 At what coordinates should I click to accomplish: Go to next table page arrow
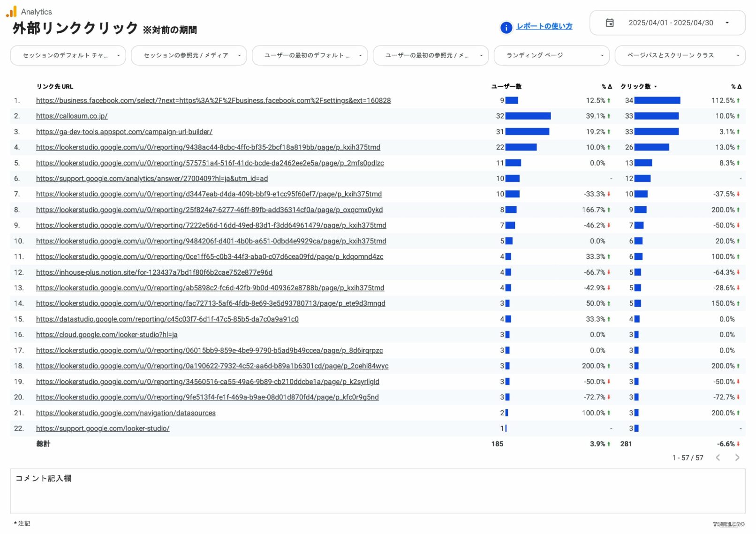coord(737,458)
